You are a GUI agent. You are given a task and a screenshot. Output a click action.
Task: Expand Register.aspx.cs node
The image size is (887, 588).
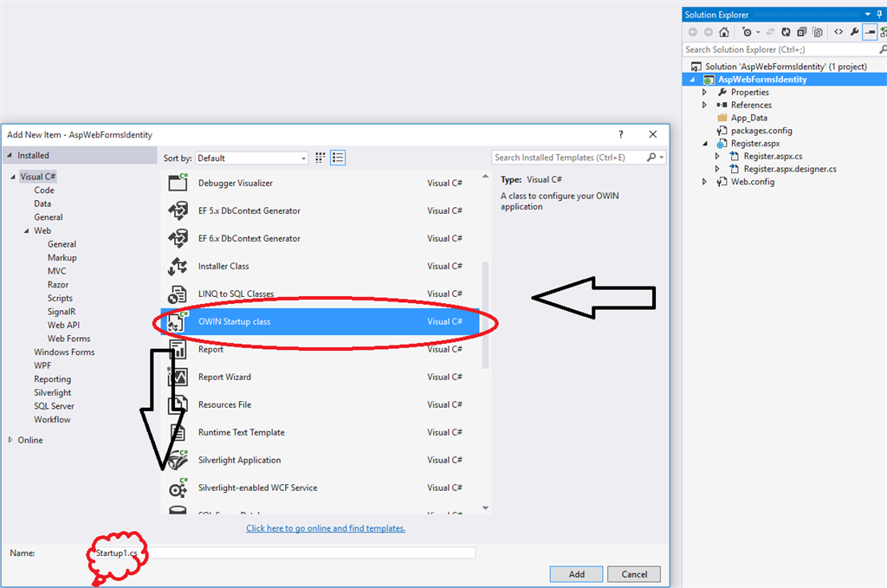716,156
